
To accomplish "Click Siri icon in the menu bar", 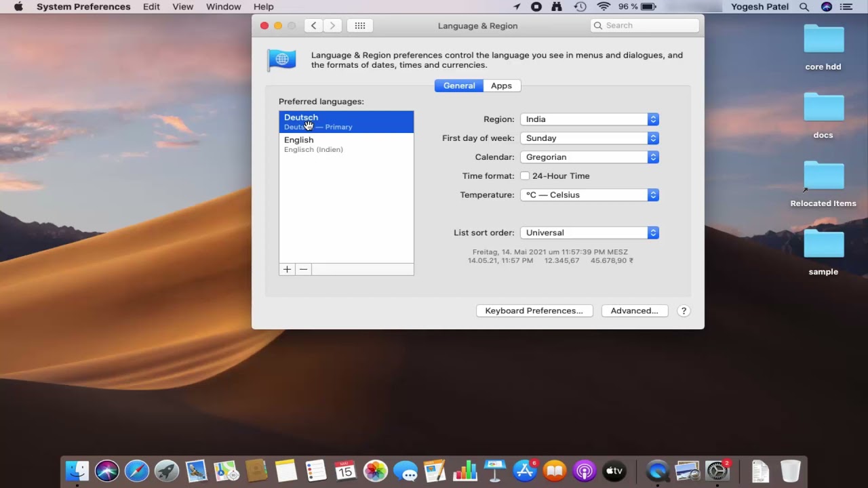I will pos(826,7).
